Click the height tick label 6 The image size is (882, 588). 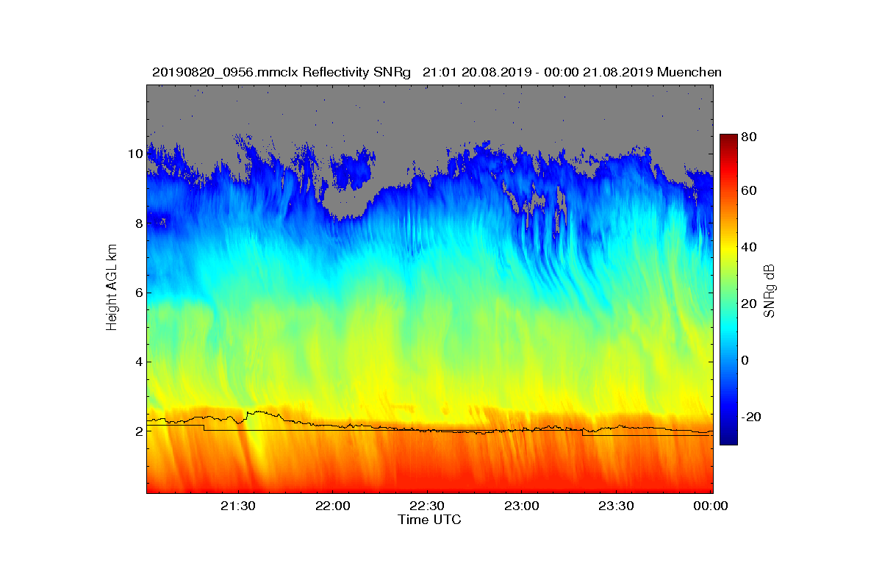(138, 293)
